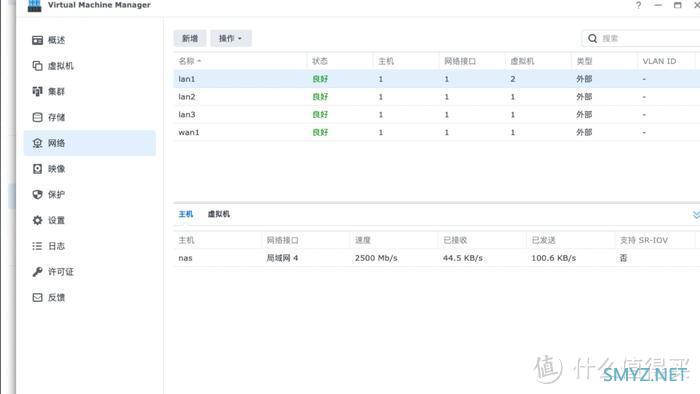Screen dimensions: 700x394
Task: Open the 操作 actions dropdown
Action: 231,38
